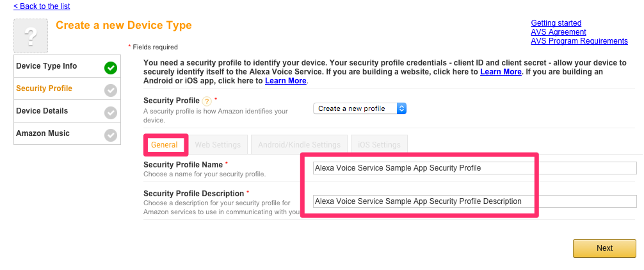644x270 pixels.
Task: Select Device Details in the sidebar
Action: [42, 111]
